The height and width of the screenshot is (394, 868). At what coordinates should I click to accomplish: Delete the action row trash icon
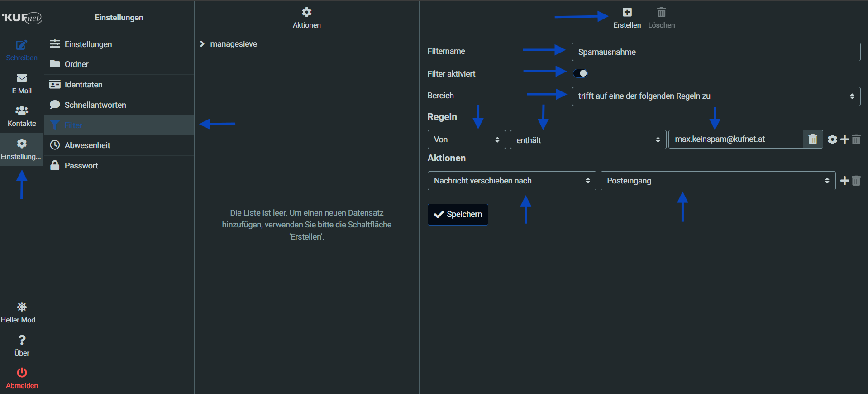point(856,181)
